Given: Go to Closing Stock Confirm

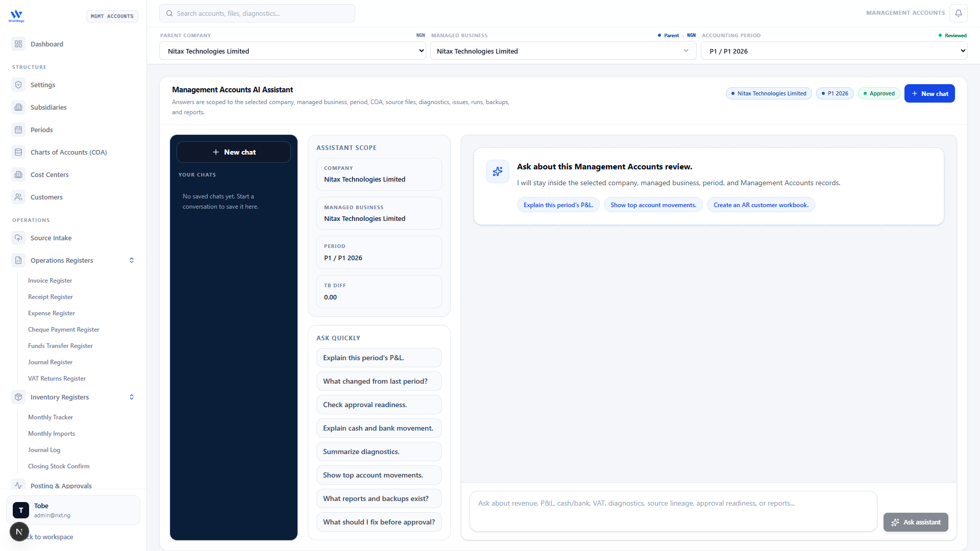Looking at the screenshot, I should coord(59,466).
